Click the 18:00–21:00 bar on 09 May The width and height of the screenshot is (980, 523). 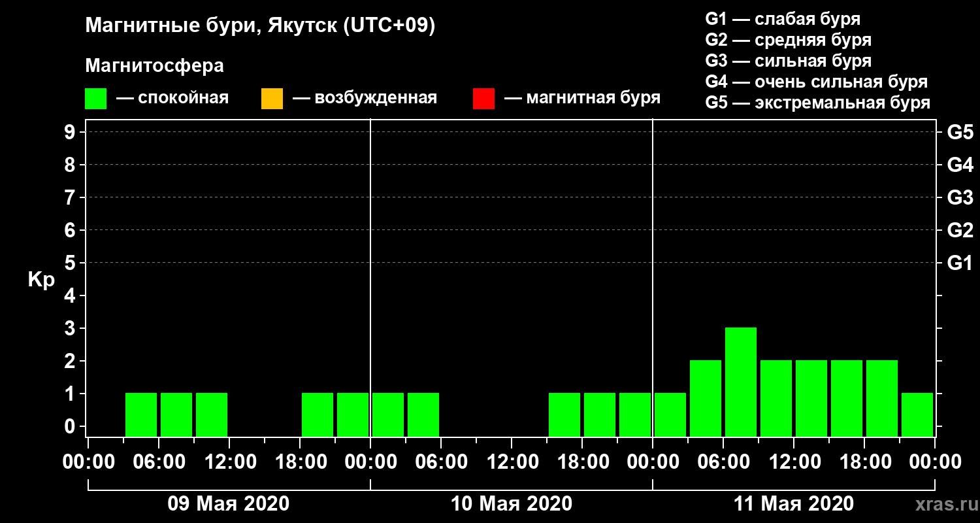[318, 414]
